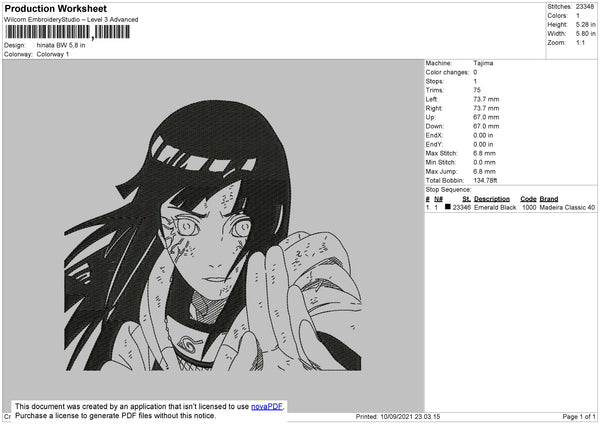Open the novaPDF link
The height and width of the screenshot is (424, 600).
[x=267, y=407]
